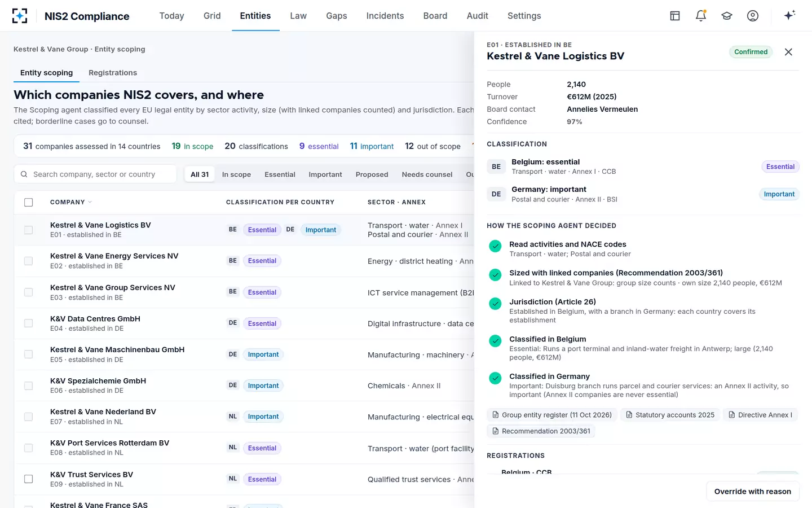Focus the search company, sector or country field
Viewport: 812px width, 508px height.
95,174
